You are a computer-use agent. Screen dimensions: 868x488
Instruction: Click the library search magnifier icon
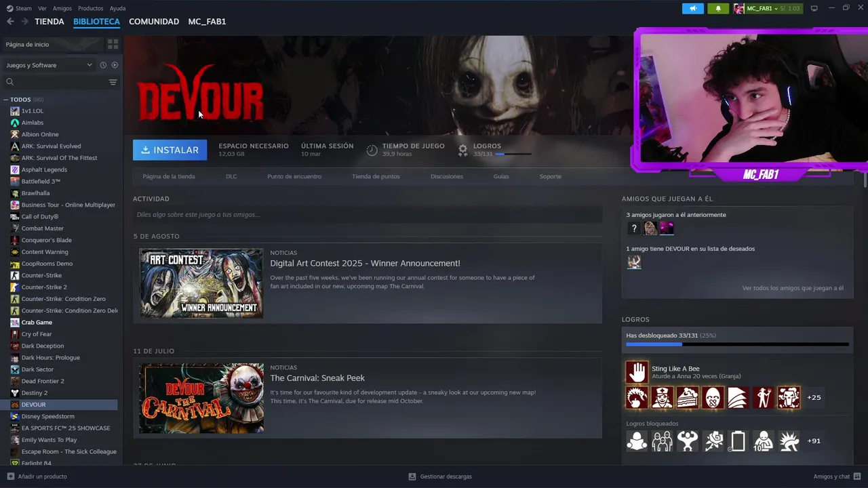[x=9, y=82]
